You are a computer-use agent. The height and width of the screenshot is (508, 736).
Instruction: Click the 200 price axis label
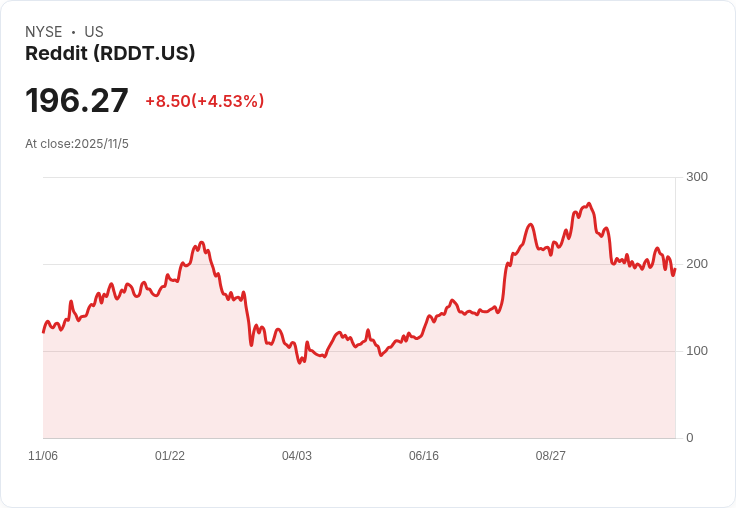tap(697, 264)
